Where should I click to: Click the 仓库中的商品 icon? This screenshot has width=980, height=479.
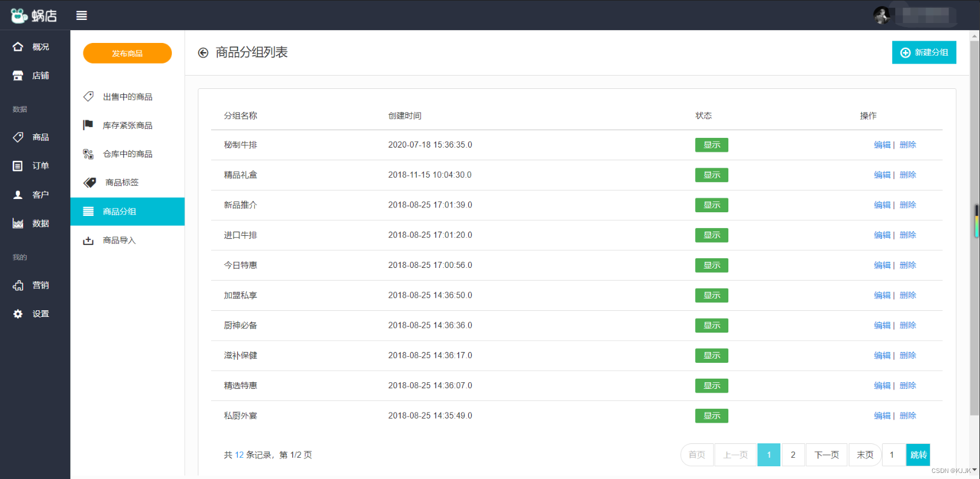pos(88,154)
